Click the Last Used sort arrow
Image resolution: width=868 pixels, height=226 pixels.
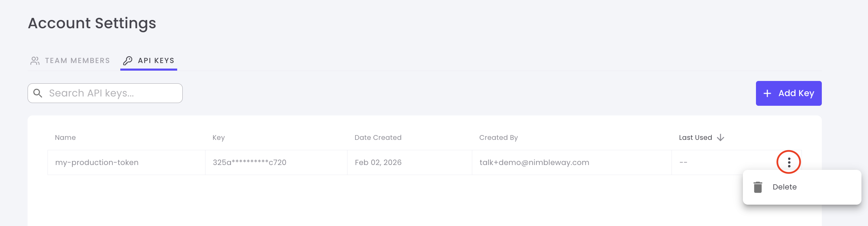point(720,137)
